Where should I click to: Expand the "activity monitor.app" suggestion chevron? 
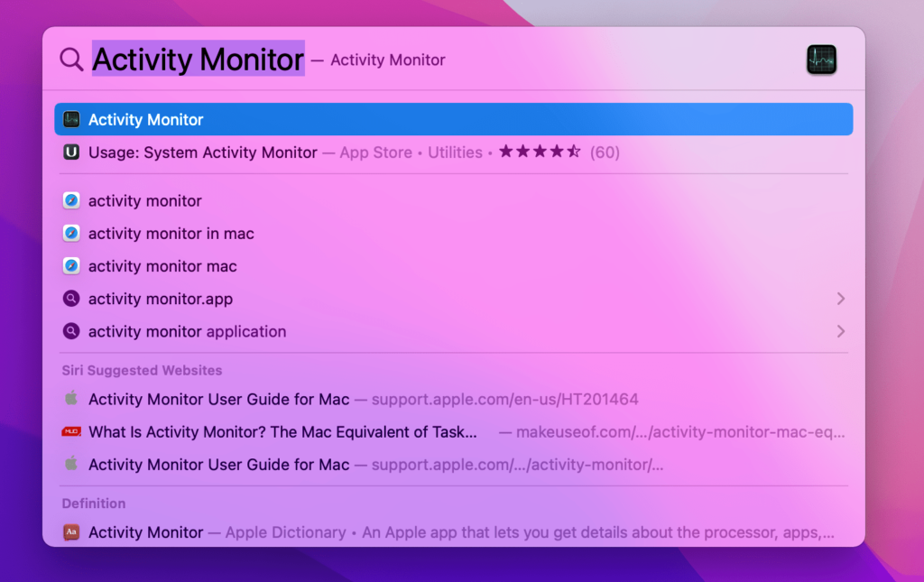[840, 299]
